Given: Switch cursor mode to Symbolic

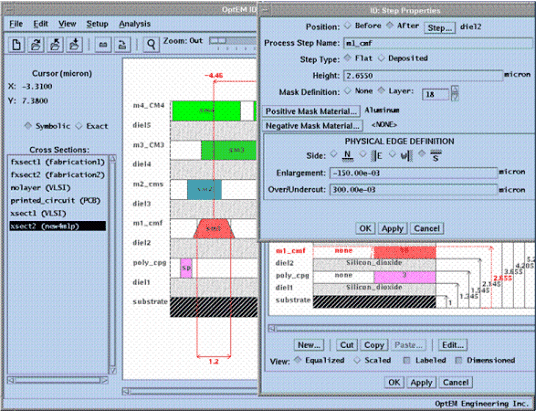Looking at the screenshot, I should coord(28,126).
